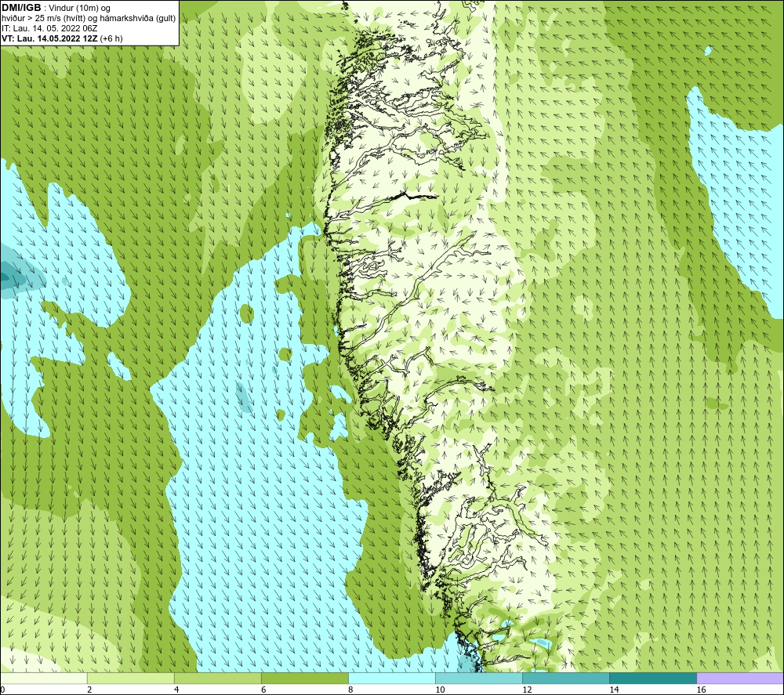Click the legend scale label '10'

point(440,690)
